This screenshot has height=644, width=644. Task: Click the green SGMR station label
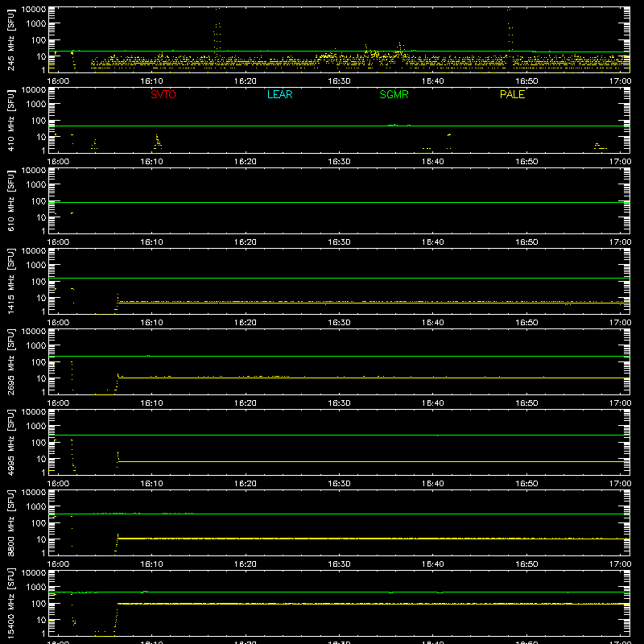tap(394, 94)
